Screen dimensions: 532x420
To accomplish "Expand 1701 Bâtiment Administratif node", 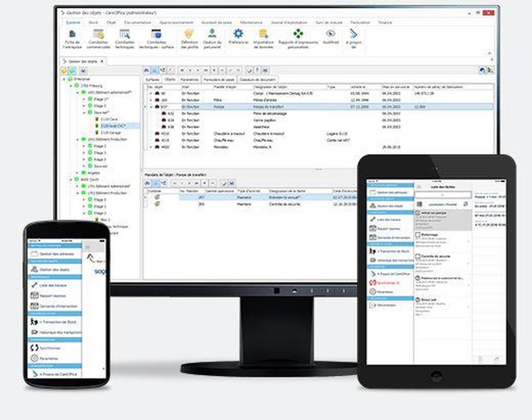I will [x=77, y=186].
